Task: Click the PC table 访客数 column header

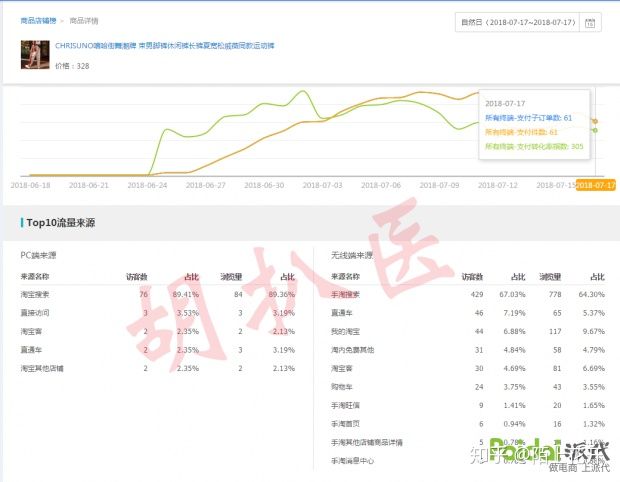Action: tap(137, 277)
